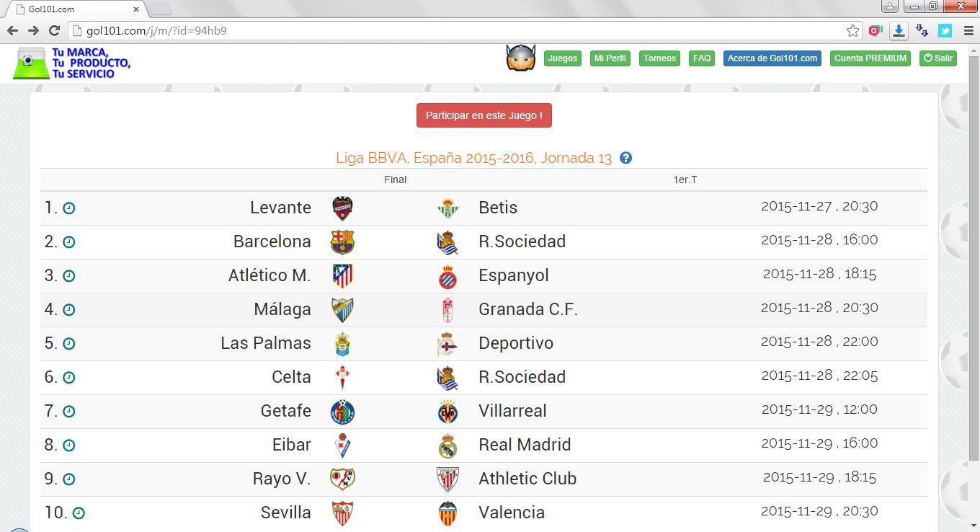This screenshot has width=980, height=532.
Task: Go to Mi Perfil
Action: tap(610, 58)
